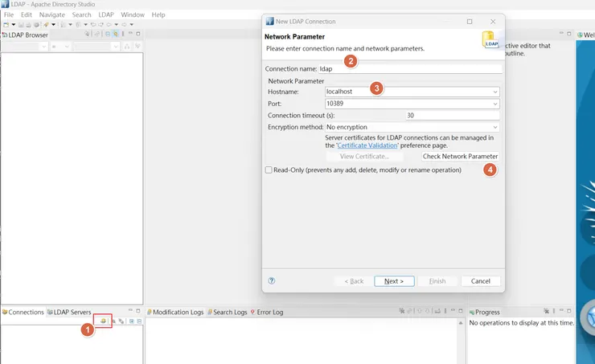The image size is (595, 364).
Task: Switch to the Modification Logs tab
Action: (x=175, y=312)
